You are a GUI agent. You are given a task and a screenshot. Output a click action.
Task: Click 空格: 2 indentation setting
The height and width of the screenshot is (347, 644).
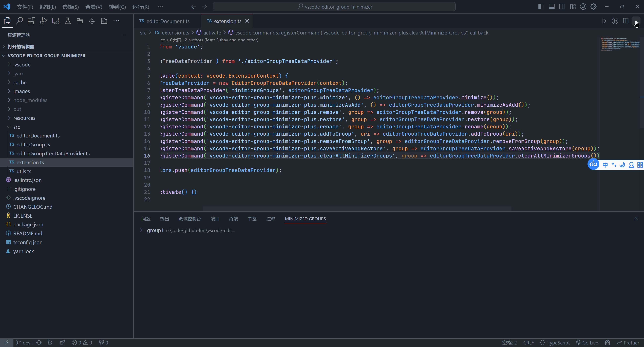coord(509,342)
